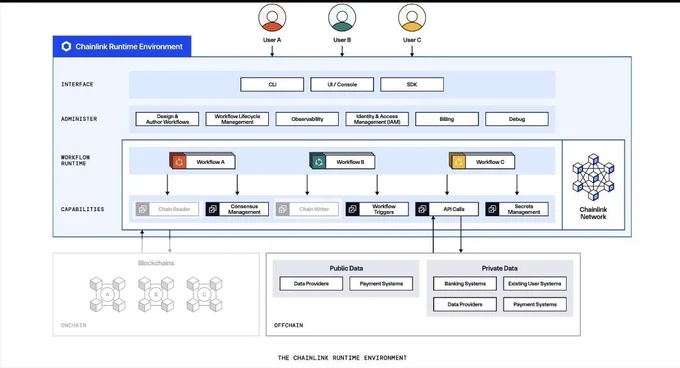Screen dimensions: 680x368
Task: Select Identity & Access Management box
Action: 377,119
